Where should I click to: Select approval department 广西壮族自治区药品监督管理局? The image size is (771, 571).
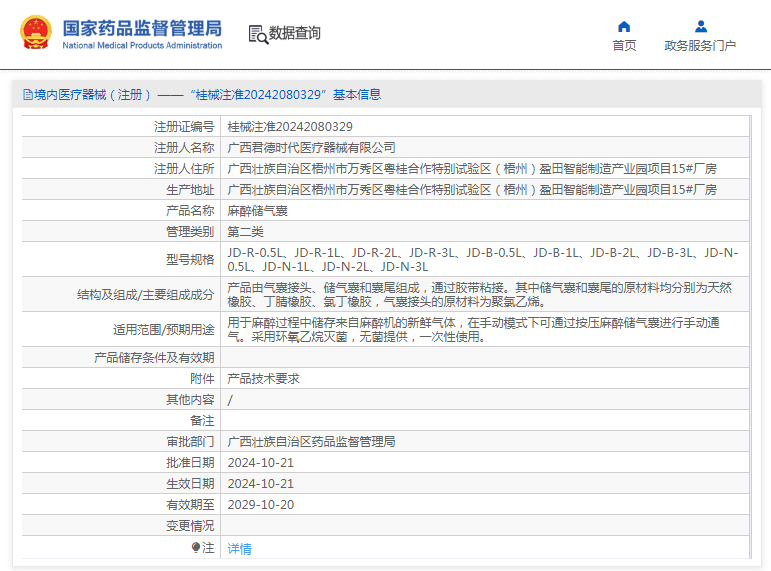pos(311,442)
